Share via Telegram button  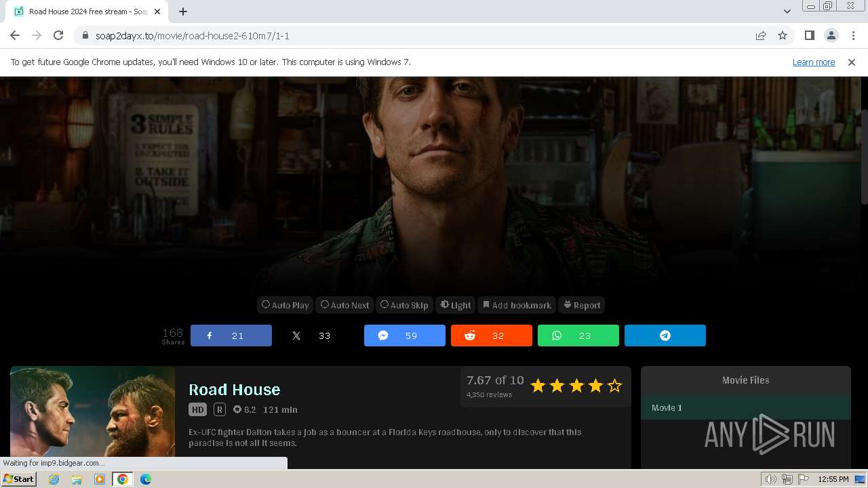(665, 335)
